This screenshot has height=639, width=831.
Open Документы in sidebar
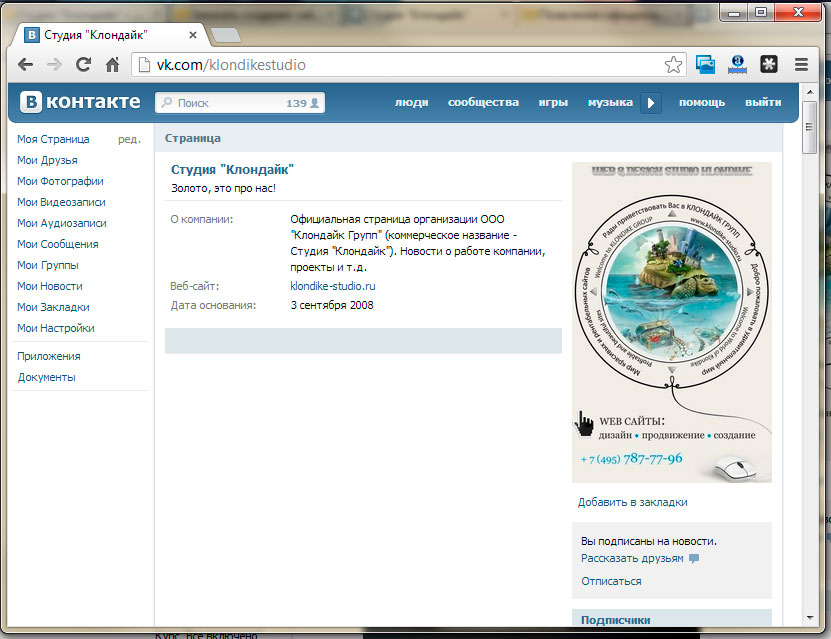tap(47, 377)
